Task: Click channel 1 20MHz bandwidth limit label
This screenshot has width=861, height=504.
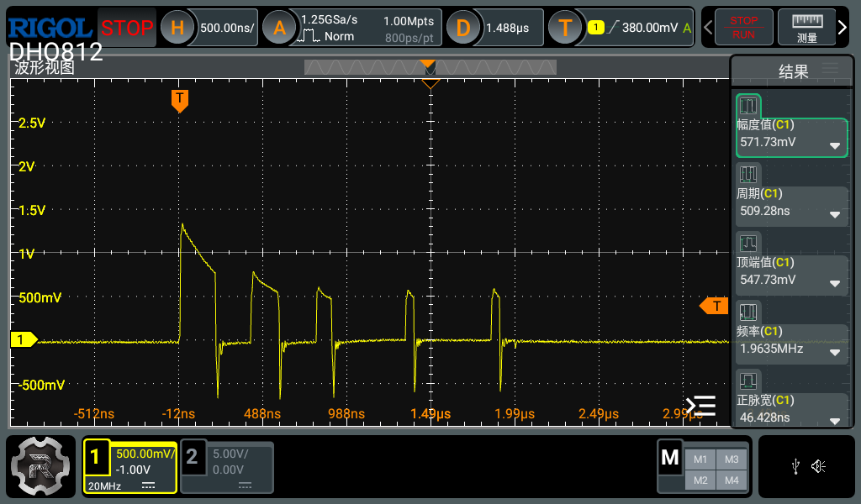Action: 104,486
